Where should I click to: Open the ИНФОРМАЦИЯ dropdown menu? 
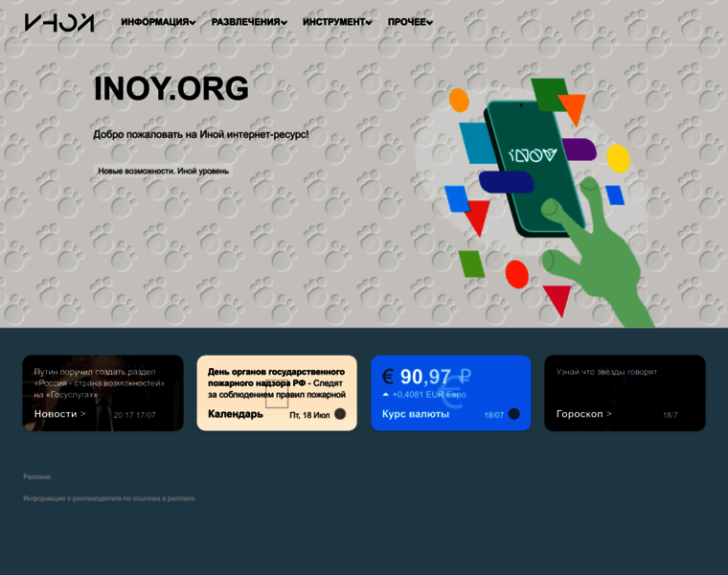pos(158,22)
